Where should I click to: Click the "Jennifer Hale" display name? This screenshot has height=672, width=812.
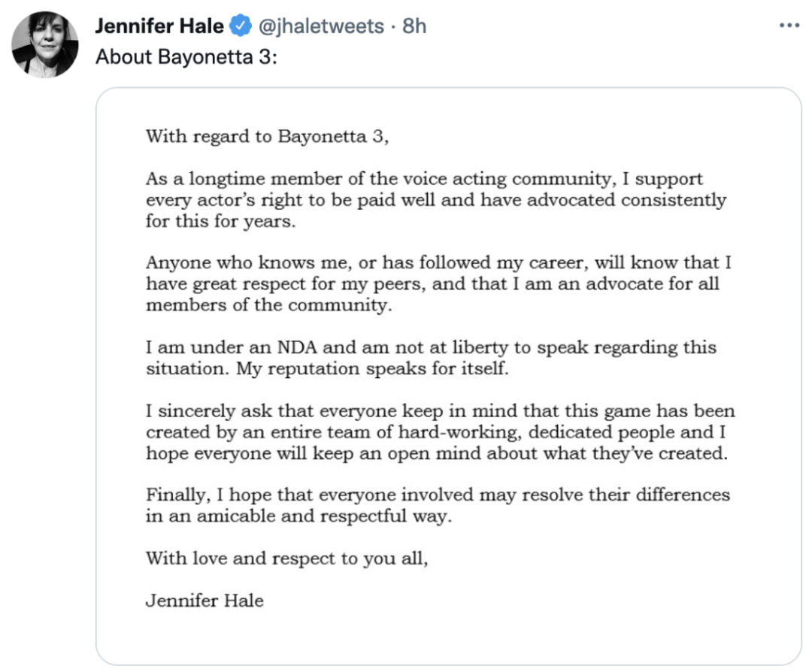159,26
